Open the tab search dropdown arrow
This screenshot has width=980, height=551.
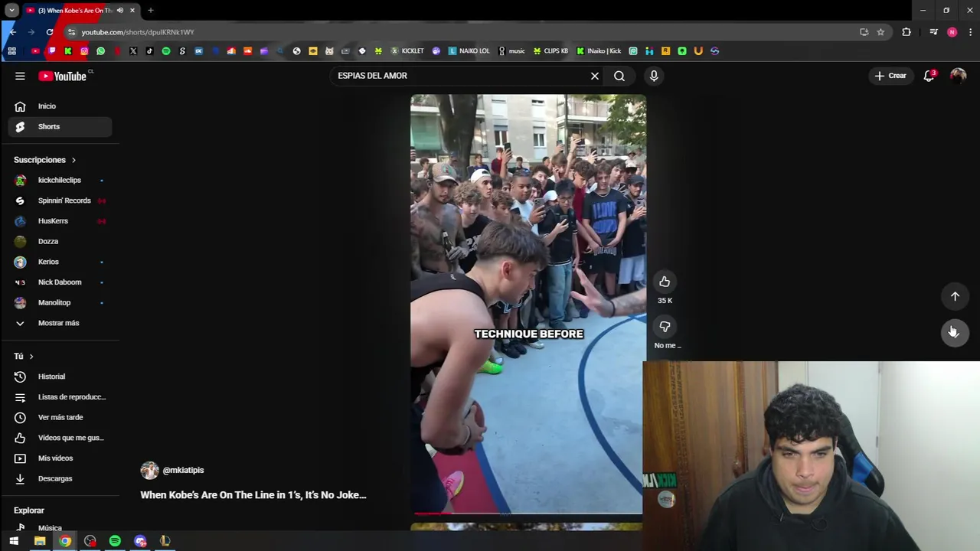click(x=11, y=11)
